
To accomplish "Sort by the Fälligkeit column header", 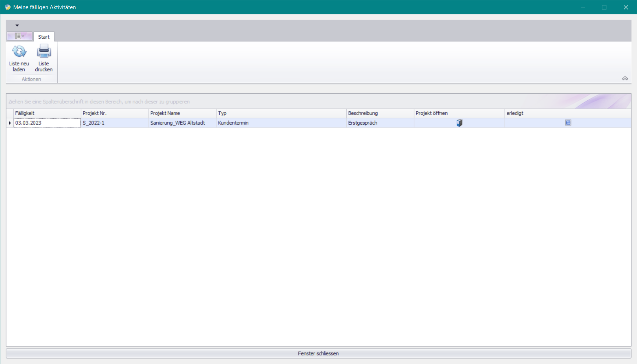I will click(47, 113).
